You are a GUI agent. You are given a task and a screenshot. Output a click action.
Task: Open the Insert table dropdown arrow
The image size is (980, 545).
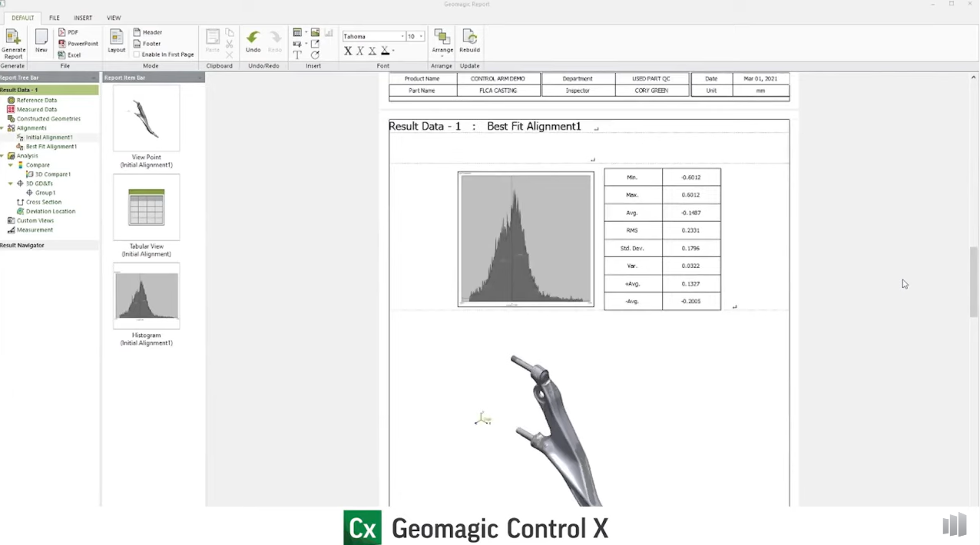coord(306,33)
